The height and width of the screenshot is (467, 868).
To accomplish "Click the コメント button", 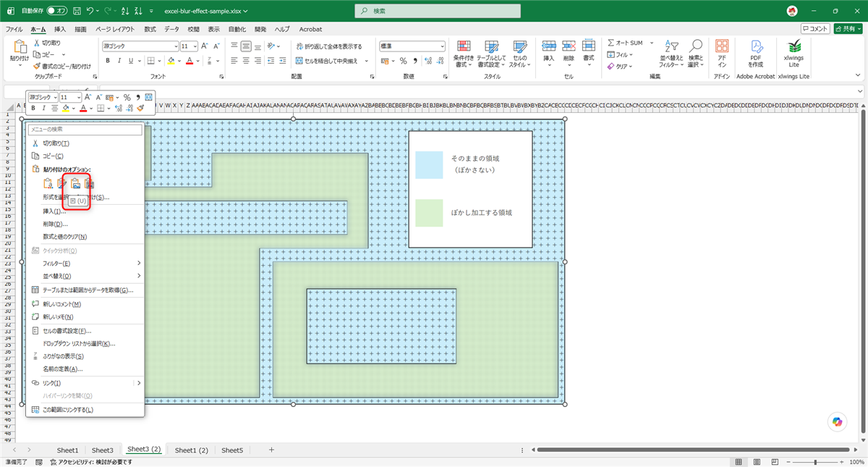I will [815, 28].
